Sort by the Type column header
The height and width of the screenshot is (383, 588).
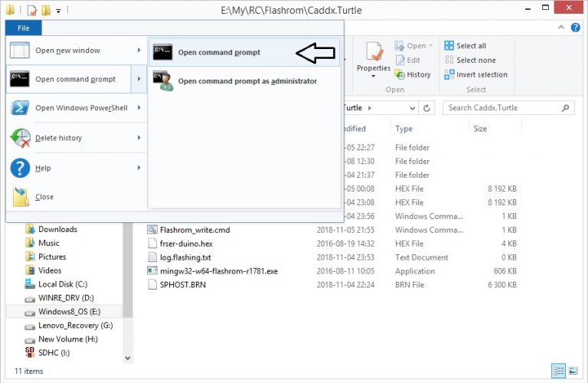[x=404, y=129]
